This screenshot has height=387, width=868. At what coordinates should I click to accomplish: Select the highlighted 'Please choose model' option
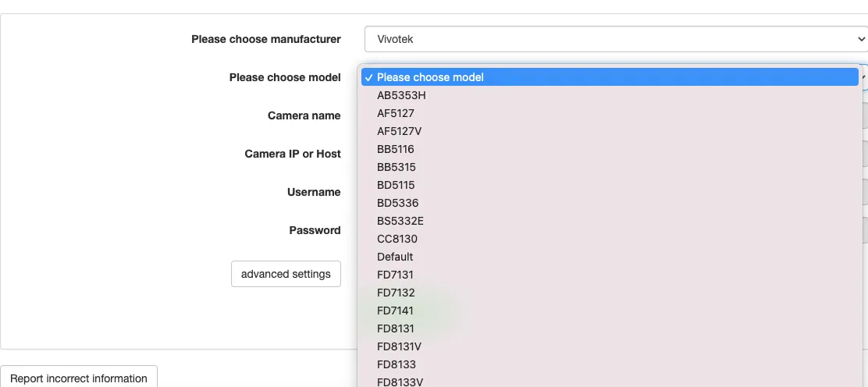pyautogui.click(x=610, y=77)
